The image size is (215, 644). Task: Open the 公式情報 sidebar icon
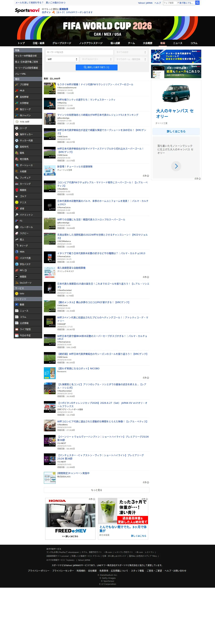pos(17,323)
